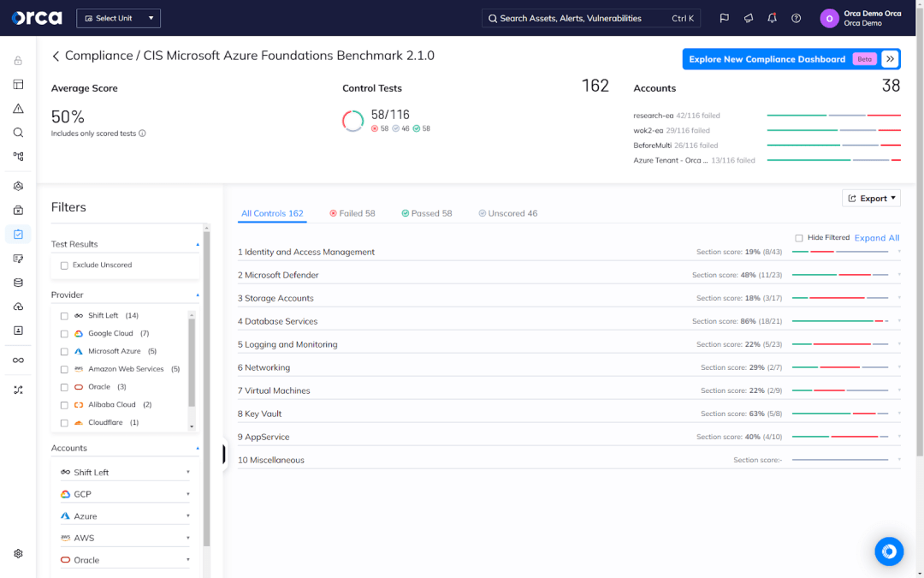The width and height of the screenshot is (924, 578).
Task: Open the help question mark icon
Action: [x=797, y=18]
